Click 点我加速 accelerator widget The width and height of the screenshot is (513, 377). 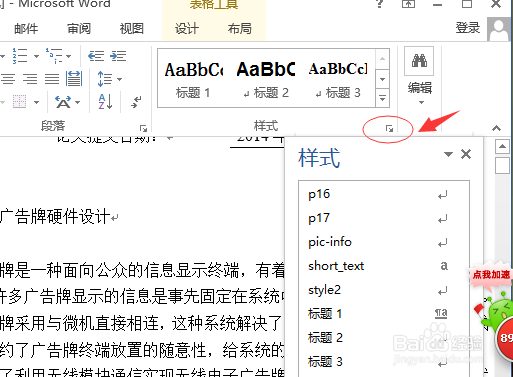click(491, 275)
